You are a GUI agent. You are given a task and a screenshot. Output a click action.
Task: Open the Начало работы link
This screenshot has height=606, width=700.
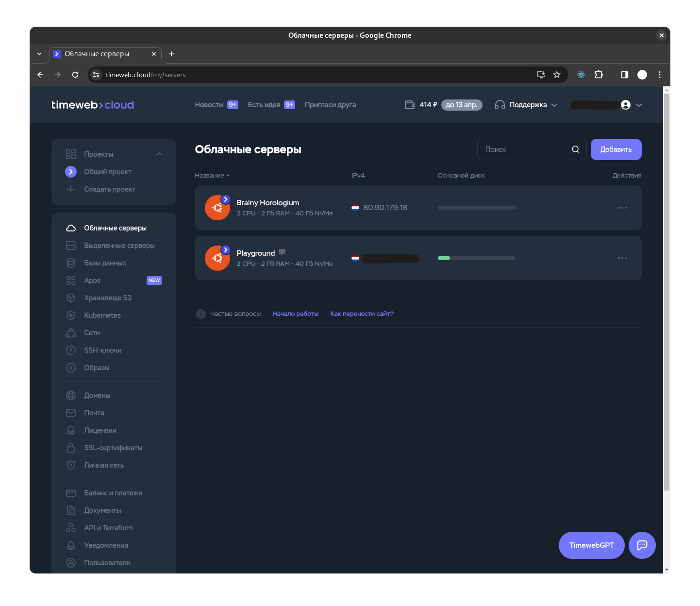tap(295, 314)
